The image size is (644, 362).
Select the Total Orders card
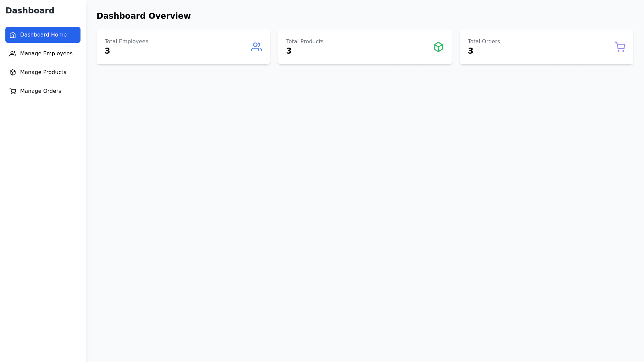546,47
